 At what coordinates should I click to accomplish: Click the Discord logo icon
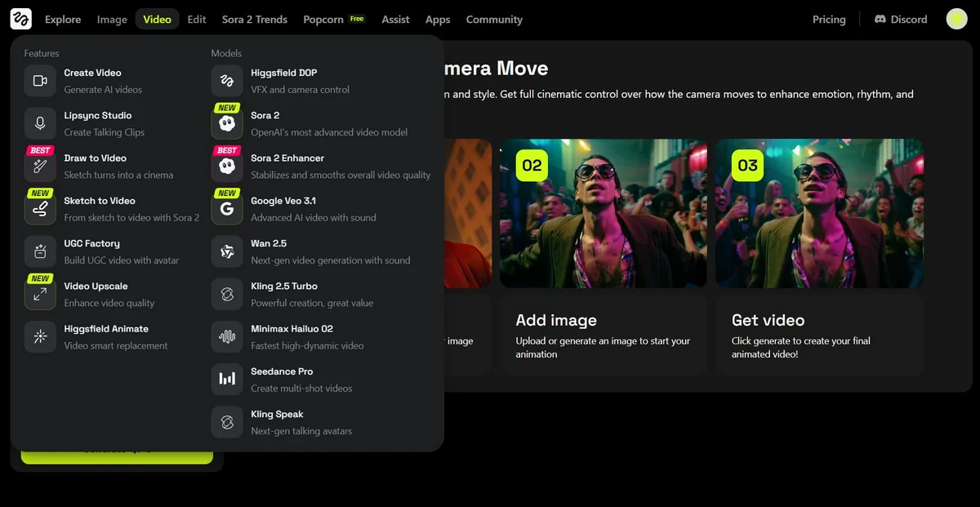[x=880, y=19]
